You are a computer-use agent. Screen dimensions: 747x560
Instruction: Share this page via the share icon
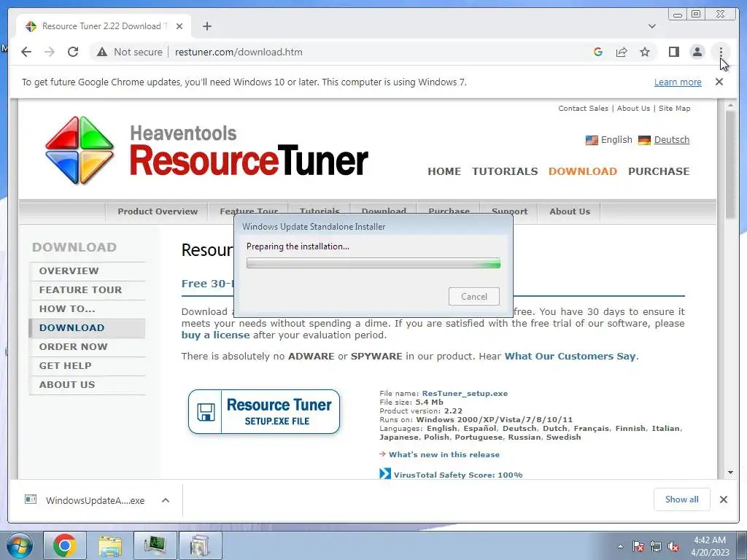(622, 52)
